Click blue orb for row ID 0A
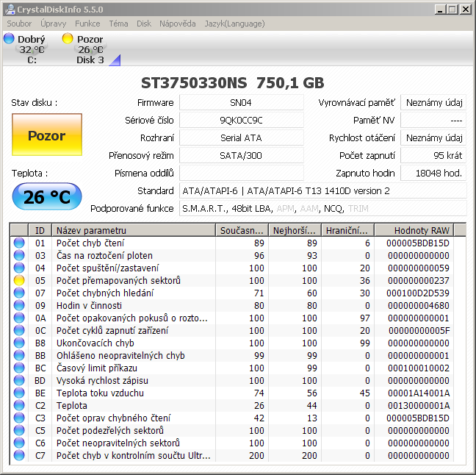This screenshot has width=476, height=475. pyautogui.click(x=19, y=318)
